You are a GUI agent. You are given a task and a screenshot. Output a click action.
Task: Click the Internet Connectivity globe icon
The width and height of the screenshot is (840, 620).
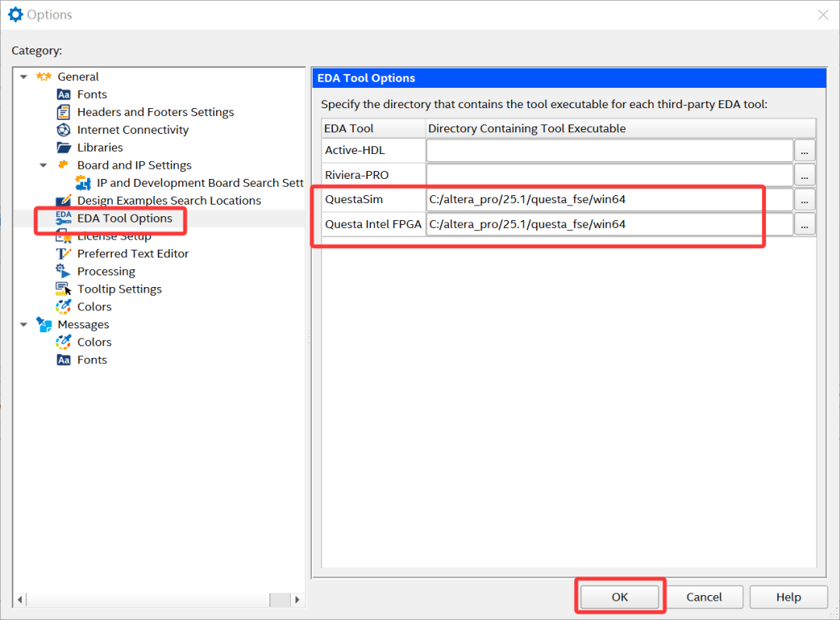(63, 130)
